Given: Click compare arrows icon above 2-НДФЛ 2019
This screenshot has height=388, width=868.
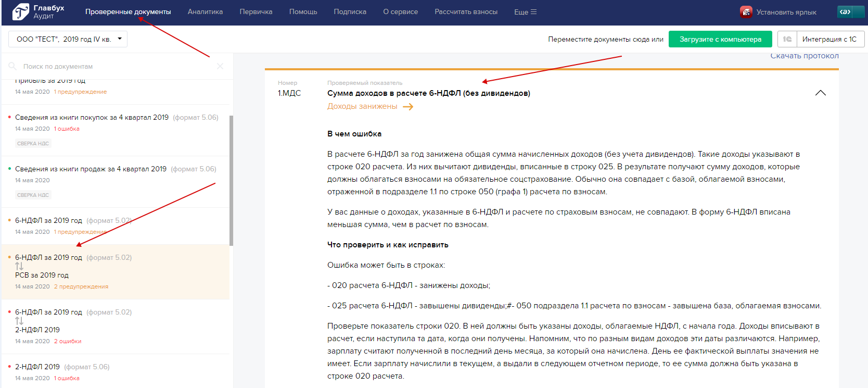Looking at the screenshot, I should 19,321.
